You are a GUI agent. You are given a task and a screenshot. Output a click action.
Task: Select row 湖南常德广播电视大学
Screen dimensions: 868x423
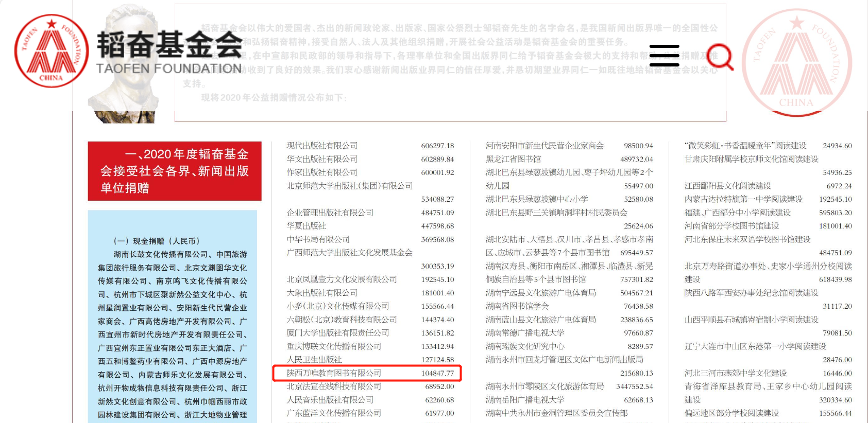[x=569, y=333]
